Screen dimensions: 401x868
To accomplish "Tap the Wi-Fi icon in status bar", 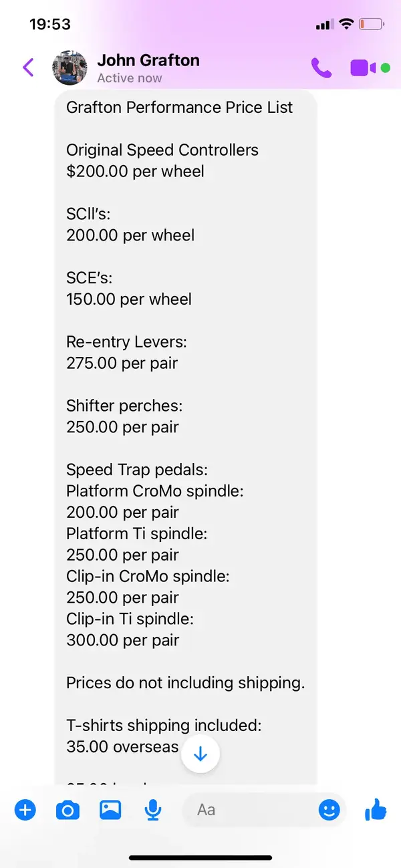I will [346, 24].
